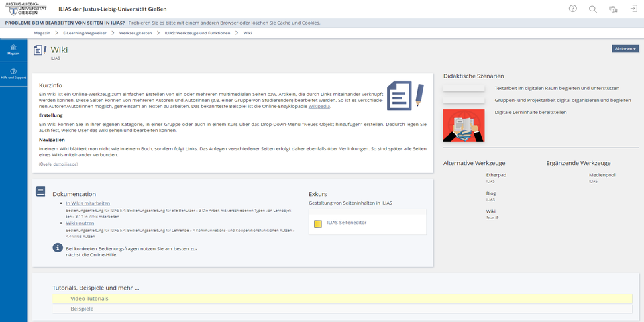Click the Tutorials, Beispiele und mehr heading
This screenshot has height=322, width=644.
[x=96, y=288]
